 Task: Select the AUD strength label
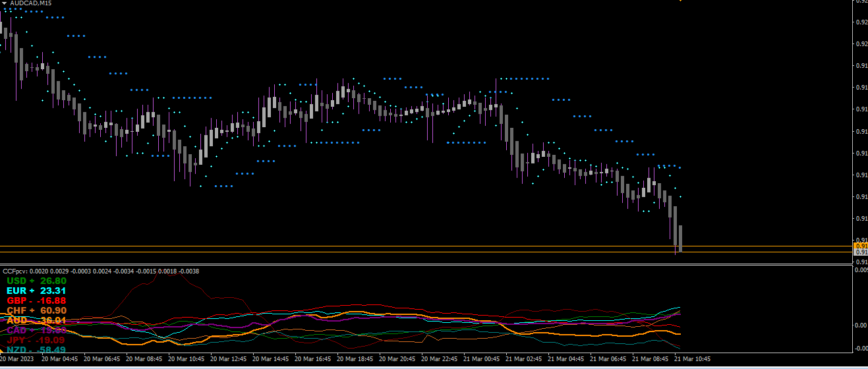coord(36,320)
